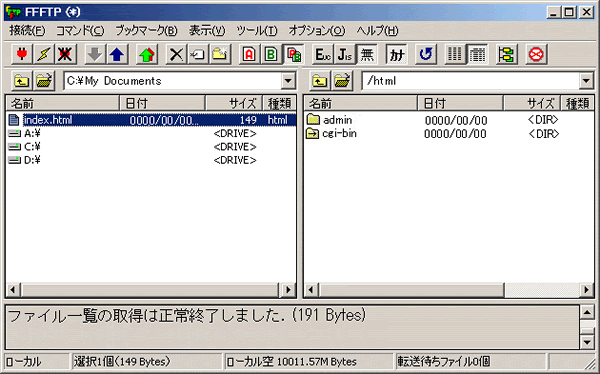This screenshot has height=374, width=600.
Task: Click the Refresh blue circular arrow icon
Action: coord(426,54)
